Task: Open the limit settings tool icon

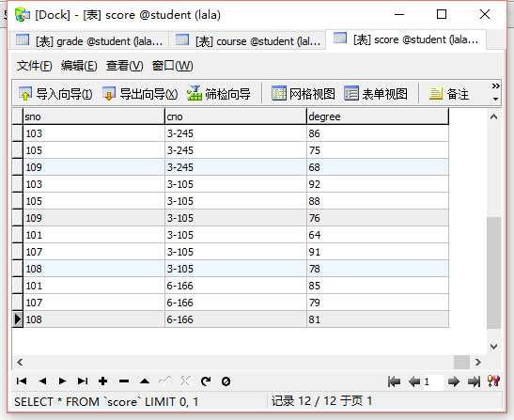Action: tap(493, 381)
